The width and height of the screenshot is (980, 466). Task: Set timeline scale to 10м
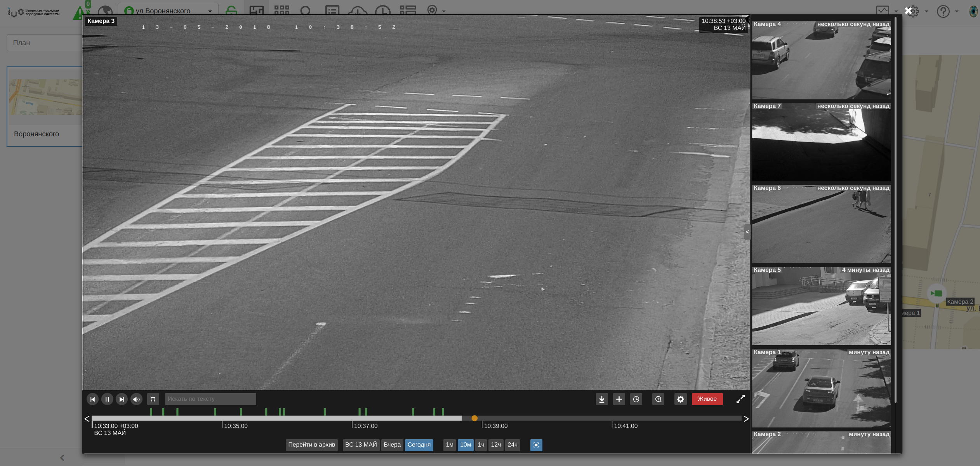tap(466, 445)
